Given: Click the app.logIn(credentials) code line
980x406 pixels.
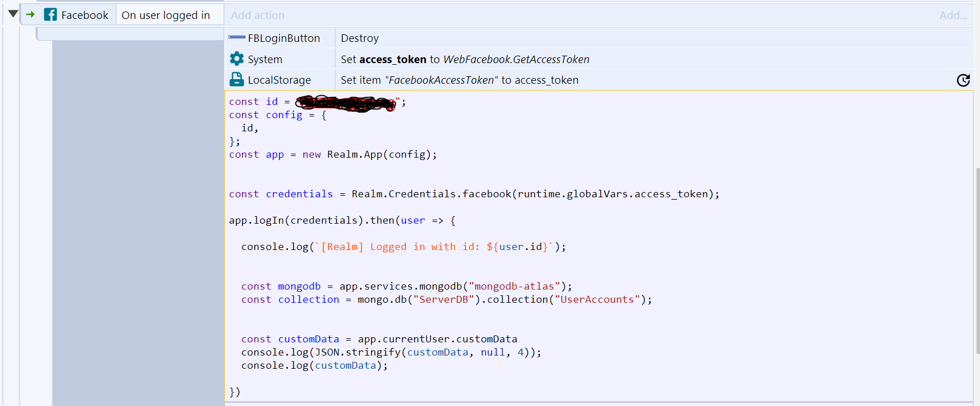Looking at the screenshot, I should [342, 220].
